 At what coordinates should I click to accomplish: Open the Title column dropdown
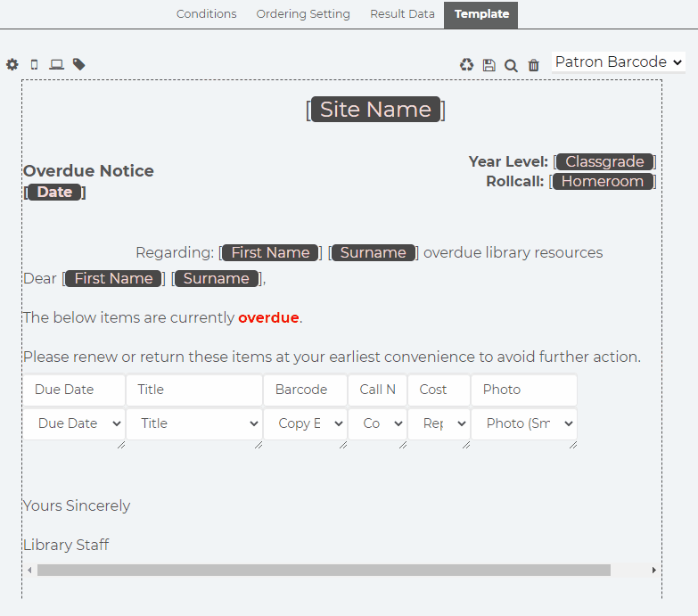point(194,423)
